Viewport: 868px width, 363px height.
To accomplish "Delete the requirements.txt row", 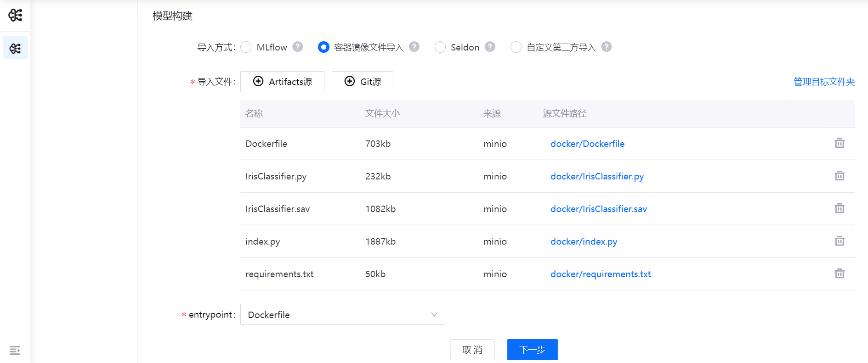I will point(840,274).
